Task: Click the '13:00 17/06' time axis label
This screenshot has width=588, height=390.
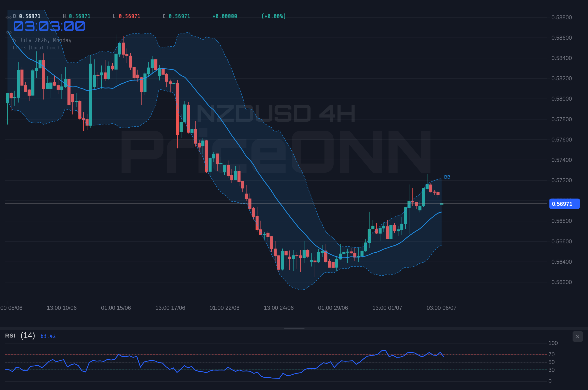Action: 170,308
